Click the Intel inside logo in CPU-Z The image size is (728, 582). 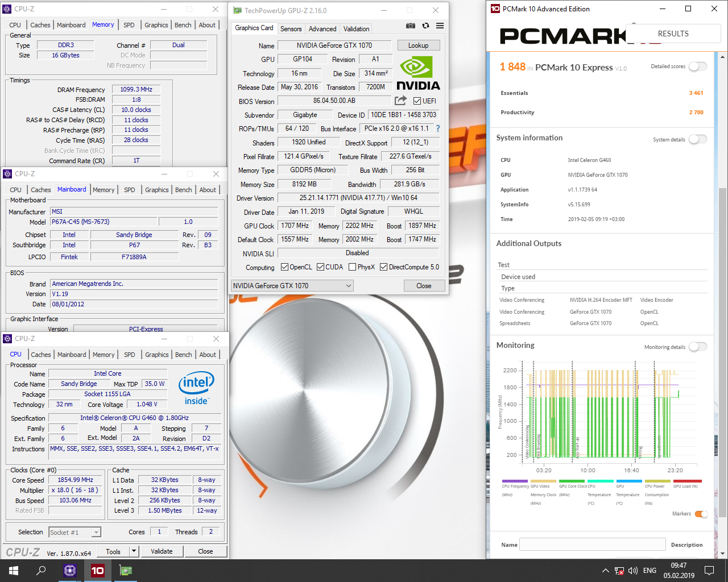[197, 389]
